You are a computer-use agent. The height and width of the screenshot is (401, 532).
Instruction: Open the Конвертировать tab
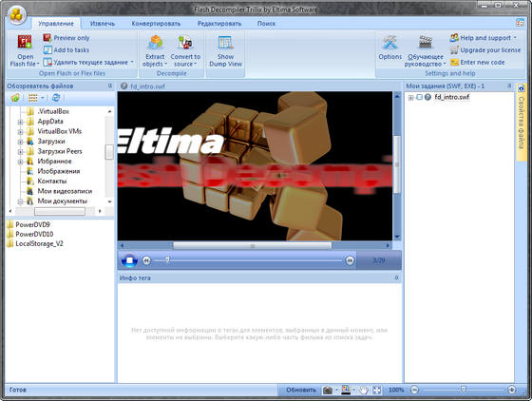click(x=156, y=24)
